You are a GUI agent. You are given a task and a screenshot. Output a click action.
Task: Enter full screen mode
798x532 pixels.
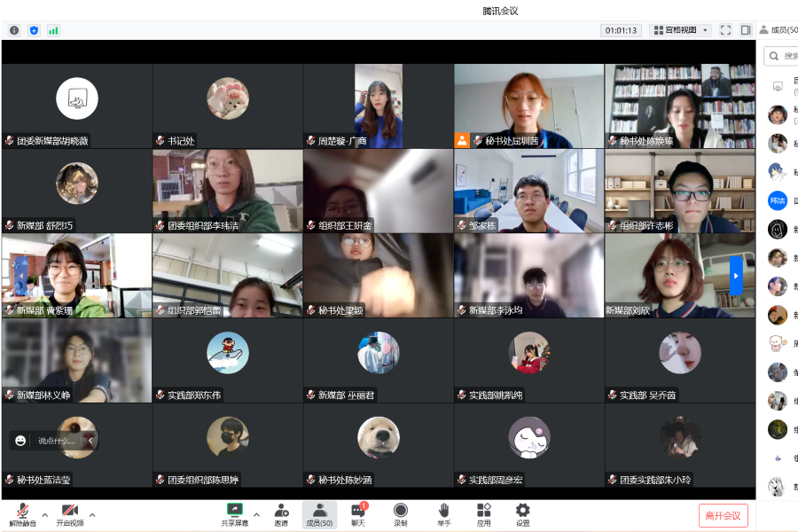725,30
